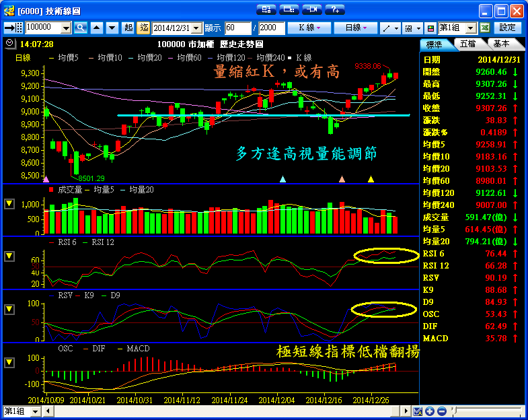Click the up arrow previous-stock button

pyautogui.click(x=96, y=28)
